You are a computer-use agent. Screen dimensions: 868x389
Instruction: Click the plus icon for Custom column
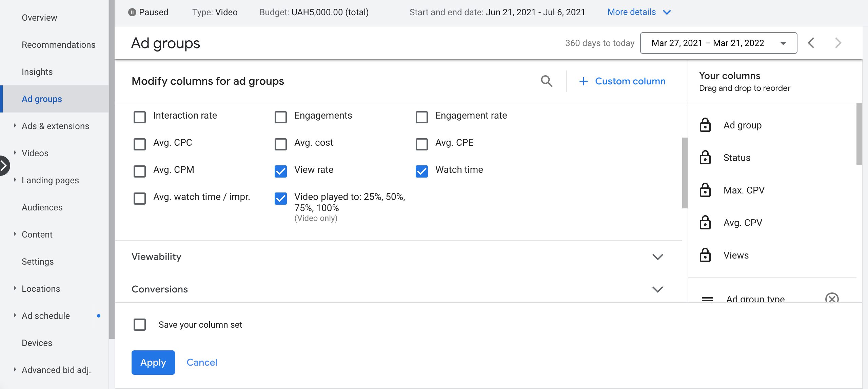(584, 81)
